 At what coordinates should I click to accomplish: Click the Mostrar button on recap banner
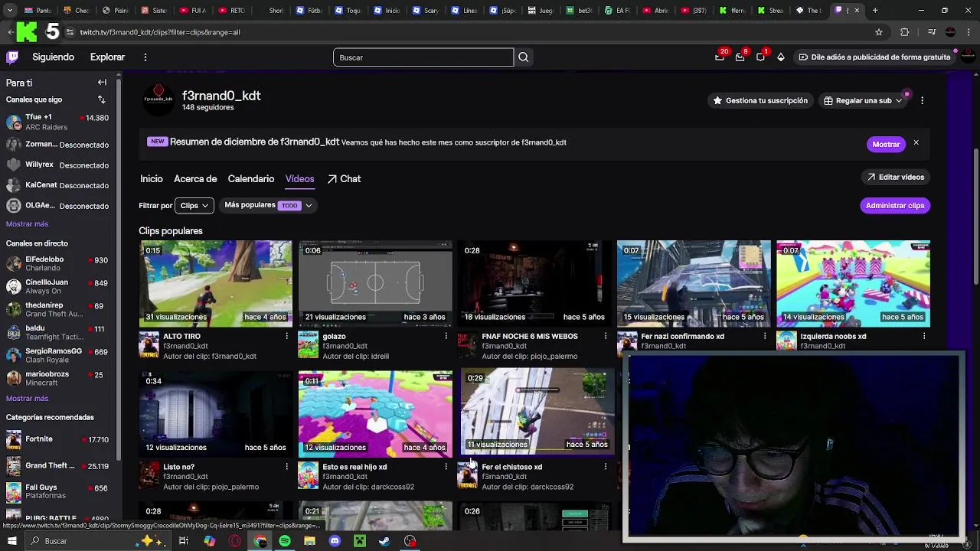pyautogui.click(x=886, y=144)
